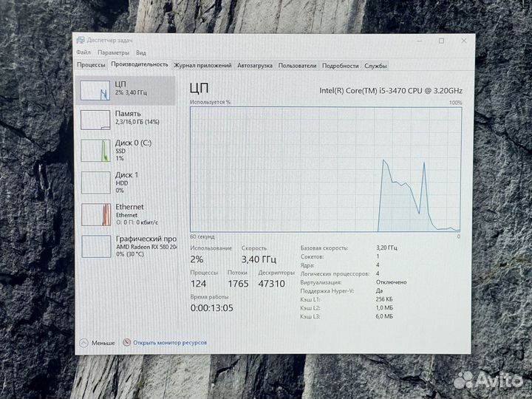Switch to the Процессы tab

[91, 65]
